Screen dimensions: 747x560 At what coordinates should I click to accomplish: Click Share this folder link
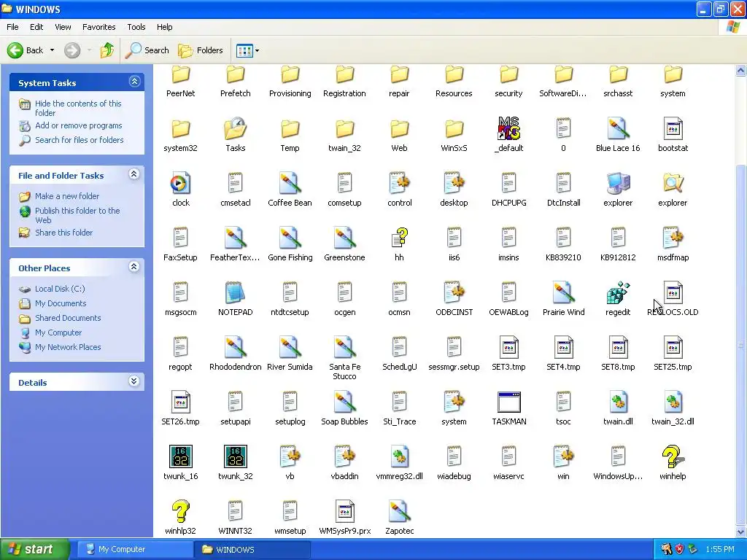tap(64, 233)
